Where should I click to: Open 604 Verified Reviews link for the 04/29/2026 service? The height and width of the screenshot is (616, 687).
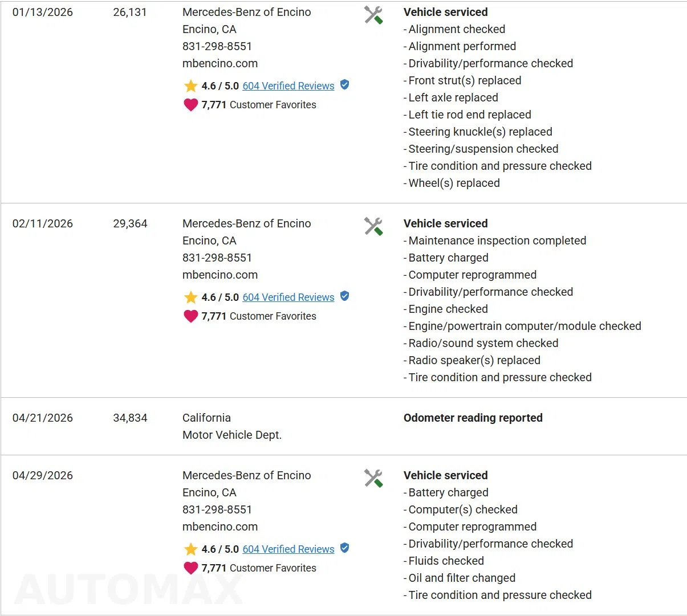(x=288, y=549)
